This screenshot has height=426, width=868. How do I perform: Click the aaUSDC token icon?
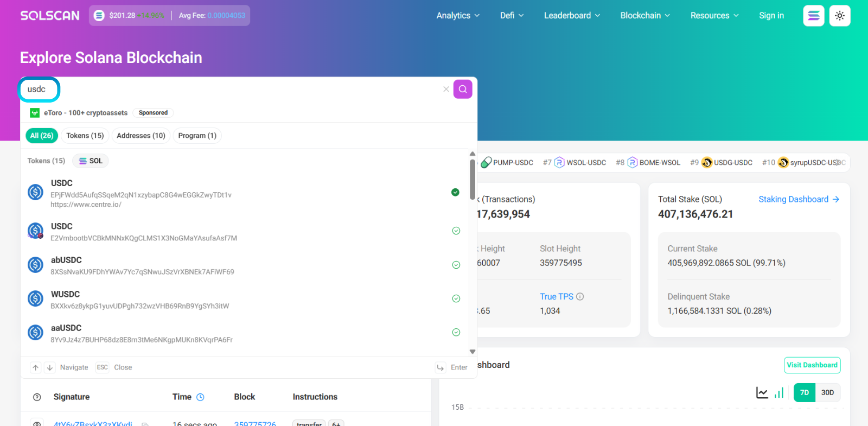[36, 332]
